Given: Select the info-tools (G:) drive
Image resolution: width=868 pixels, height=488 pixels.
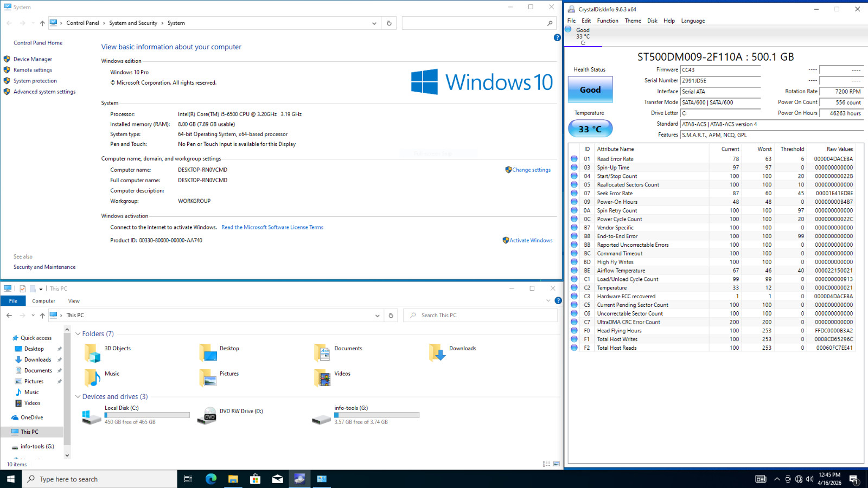Looking at the screenshot, I should 366,415.
